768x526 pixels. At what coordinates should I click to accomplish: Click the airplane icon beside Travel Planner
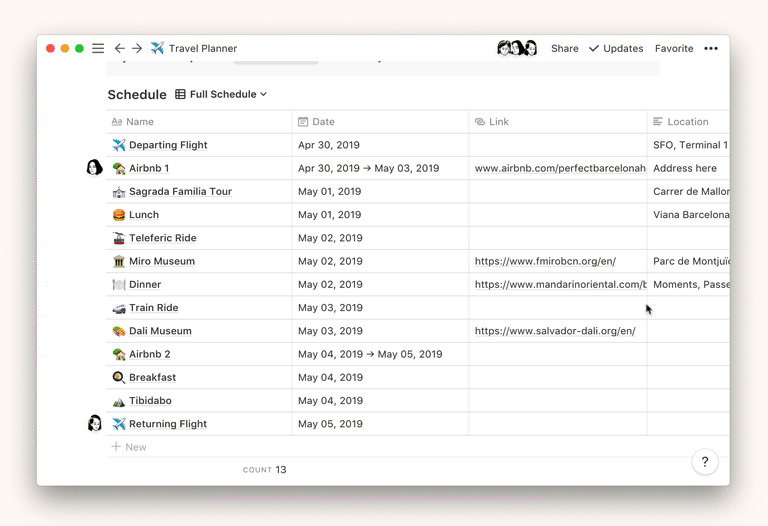pos(157,48)
